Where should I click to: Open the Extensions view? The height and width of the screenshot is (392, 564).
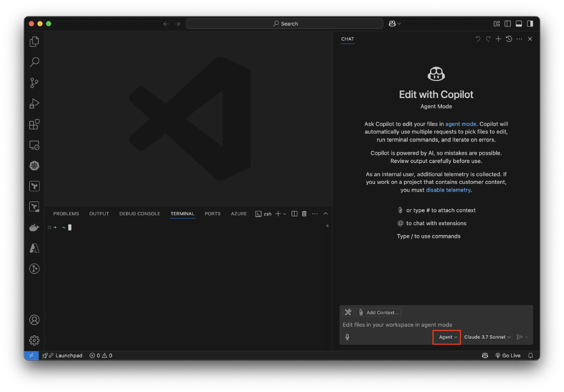click(x=34, y=124)
